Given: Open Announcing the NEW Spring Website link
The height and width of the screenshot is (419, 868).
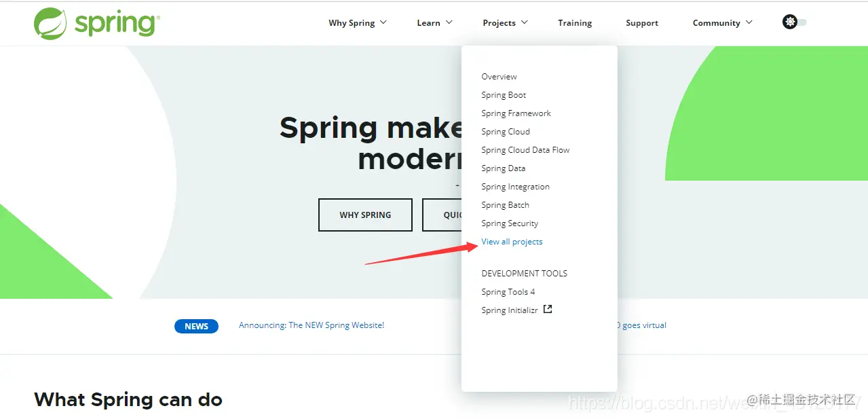Looking at the screenshot, I should (x=312, y=325).
